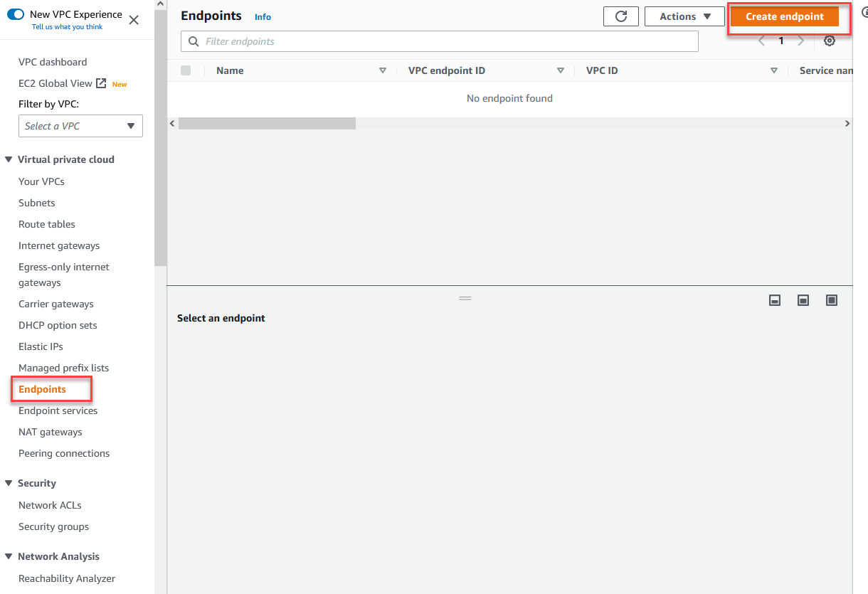Check the select-all endpoints checkbox
Image resolution: width=868 pixels, height=594 pixels.
(186, 70)
